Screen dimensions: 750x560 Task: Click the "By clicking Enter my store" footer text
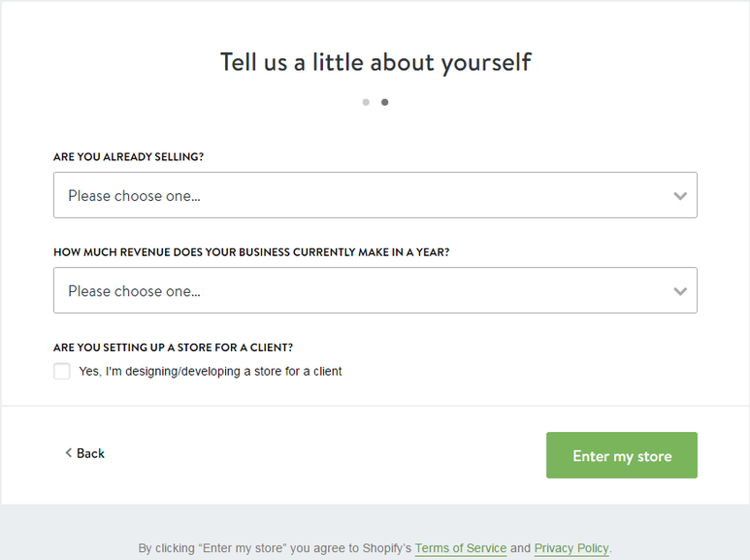coord(276,548)
